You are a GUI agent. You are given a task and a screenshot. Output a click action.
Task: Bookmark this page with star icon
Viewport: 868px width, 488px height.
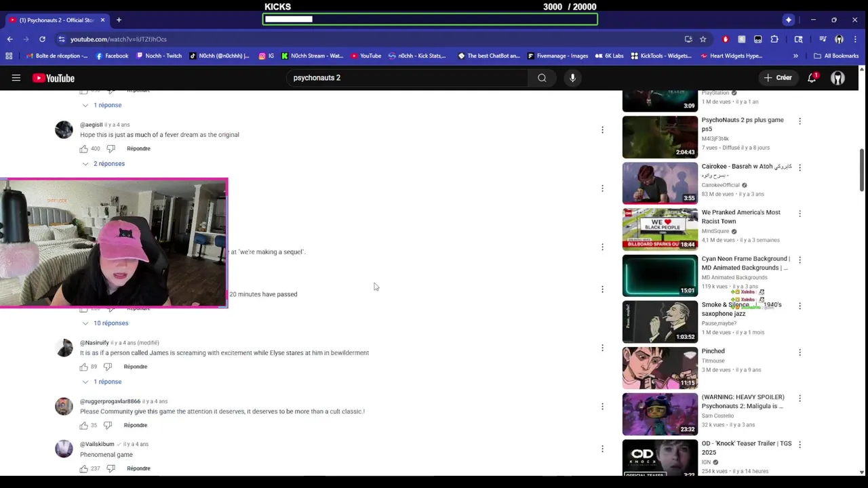pyautogui.click(x=703, y=39)
